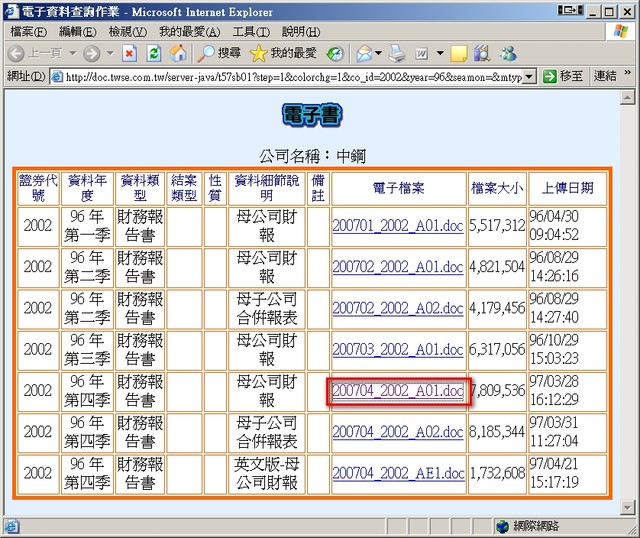Open the 編輯(E) menu
This screenshot has width=640, height=538.
pyautogui.click(x=78, y=31)
